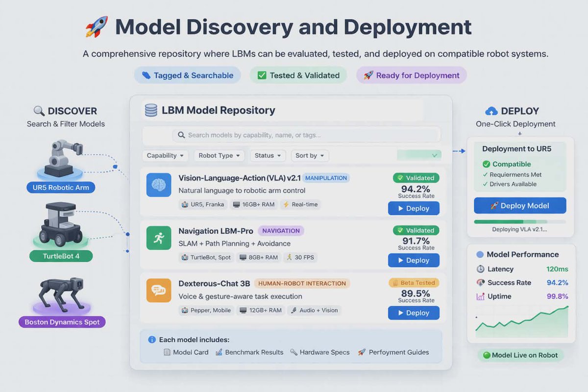This screenshot has height=392, width=588.
Task: Click the green performance trend chart
Action: 522,322
